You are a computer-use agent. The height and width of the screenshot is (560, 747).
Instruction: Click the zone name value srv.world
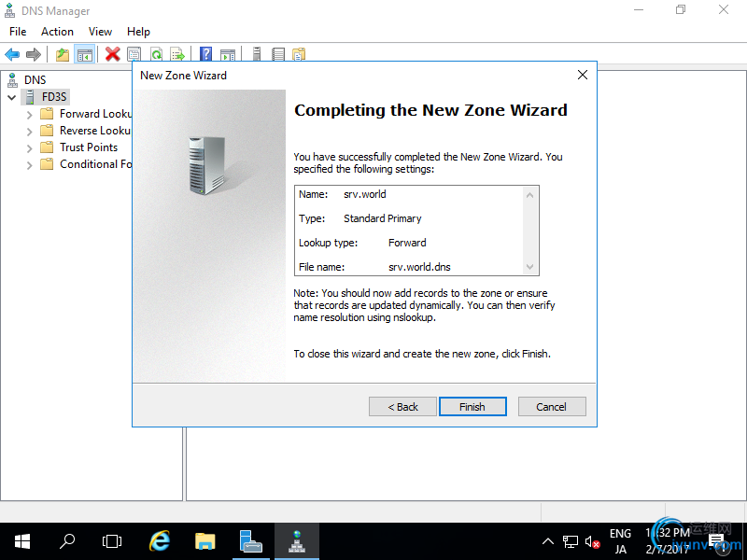point(365,194)
